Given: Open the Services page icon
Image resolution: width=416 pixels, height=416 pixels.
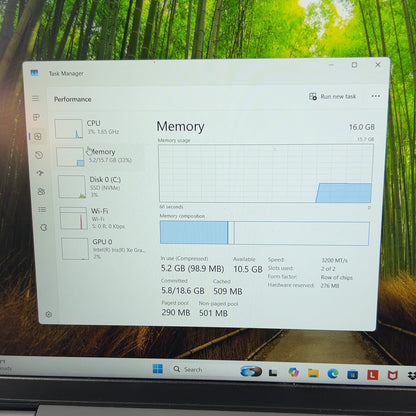Looking at the screenshot, I should [x=43, y=227].
